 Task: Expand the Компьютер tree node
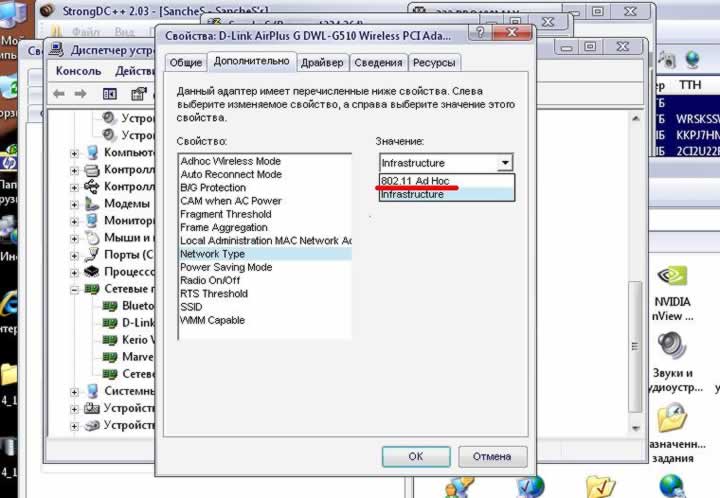click(74, 153)
